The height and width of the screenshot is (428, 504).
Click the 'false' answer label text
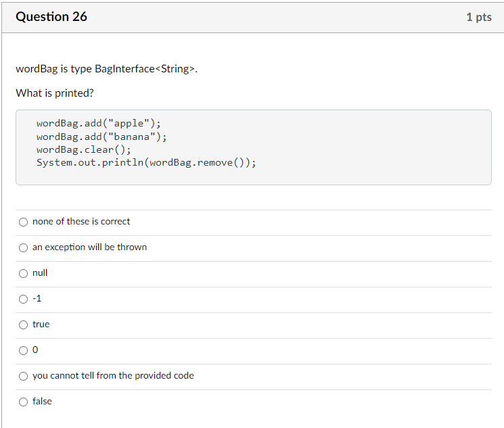(42, 402)
